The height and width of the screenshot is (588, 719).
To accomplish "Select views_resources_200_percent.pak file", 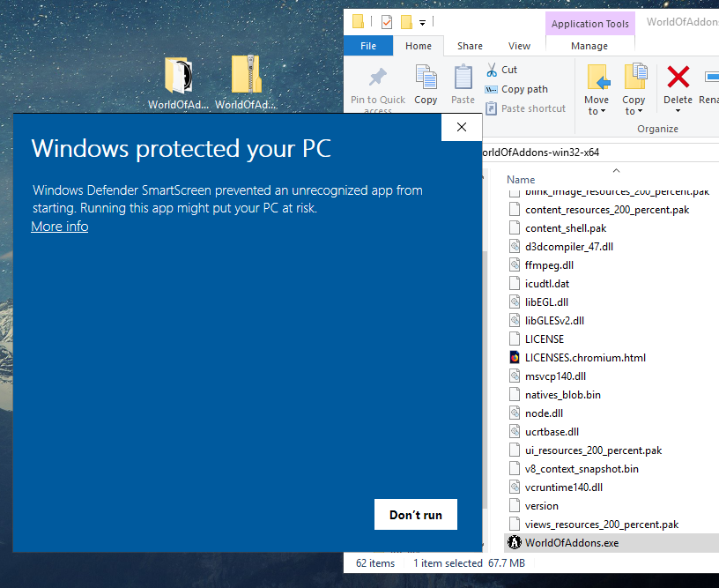I will coord(593,525).
